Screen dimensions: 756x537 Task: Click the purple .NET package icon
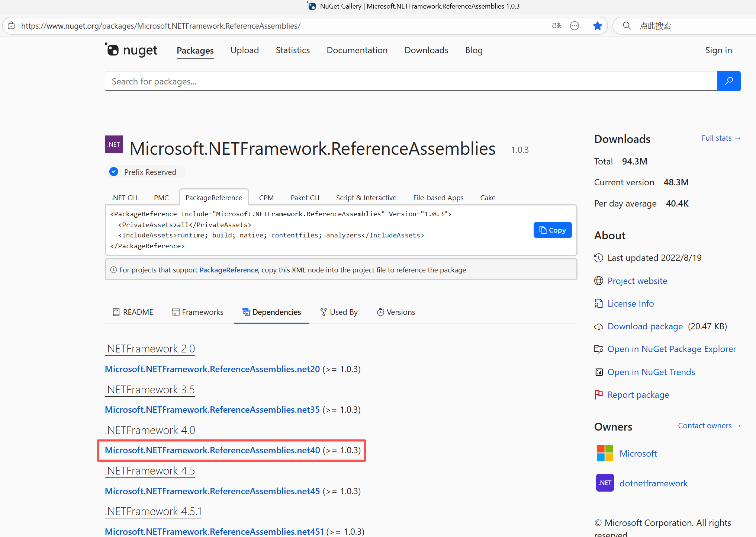pyautogui.click(x=114, y=144)
